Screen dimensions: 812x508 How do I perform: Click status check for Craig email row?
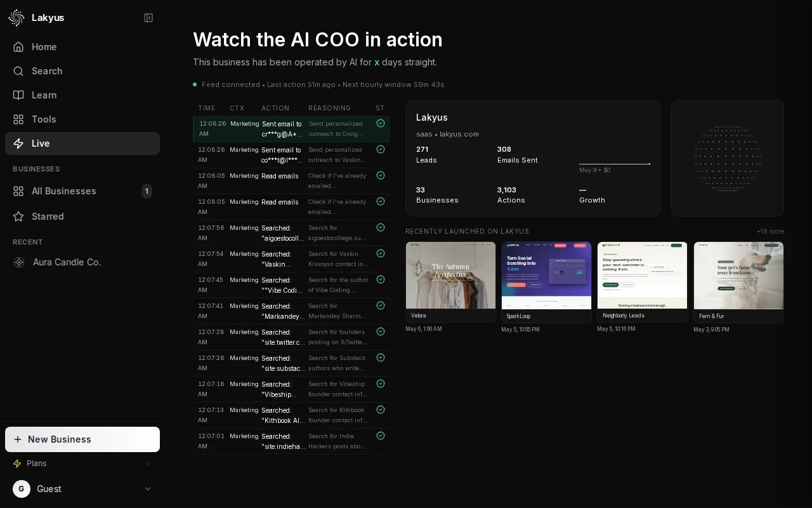pyautogui.click(x=381, y=123)
